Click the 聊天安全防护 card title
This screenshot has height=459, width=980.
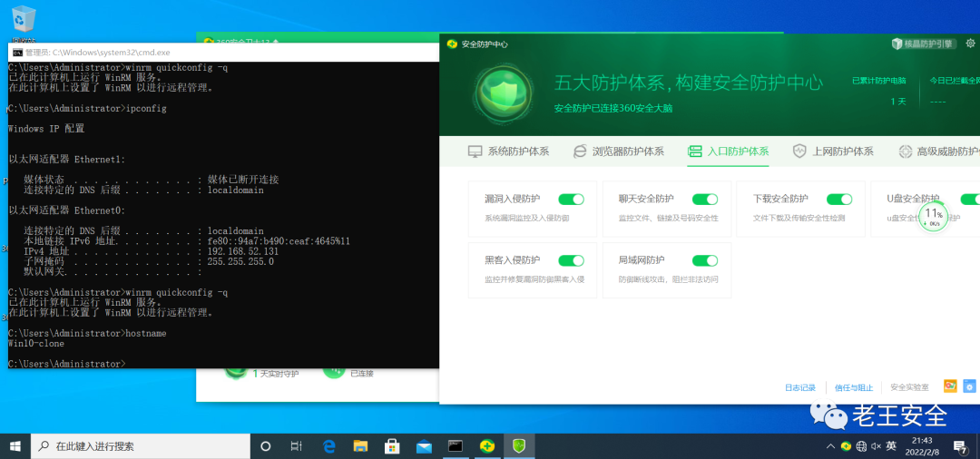pyautogui.click(x=646, y=200)
